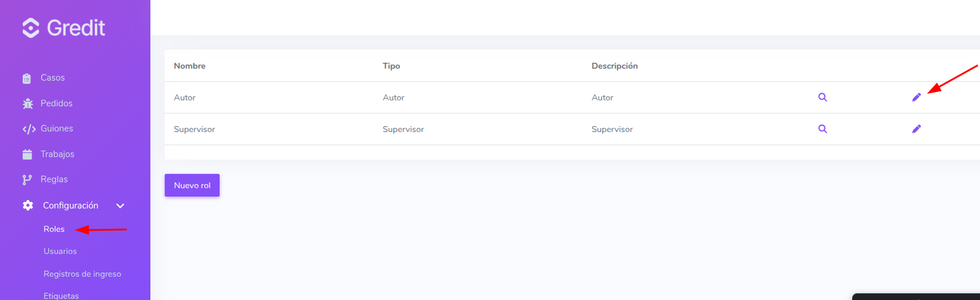Click the Descripción column header

(x=615, y=66)
